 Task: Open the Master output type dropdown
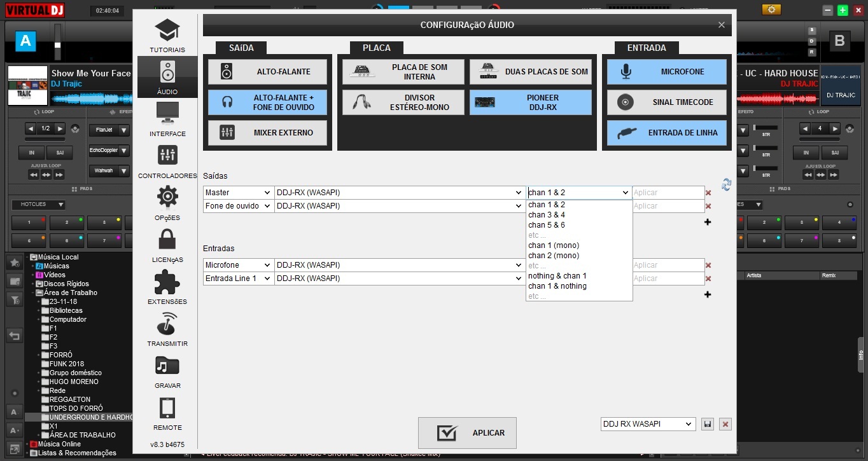[239, 193]
